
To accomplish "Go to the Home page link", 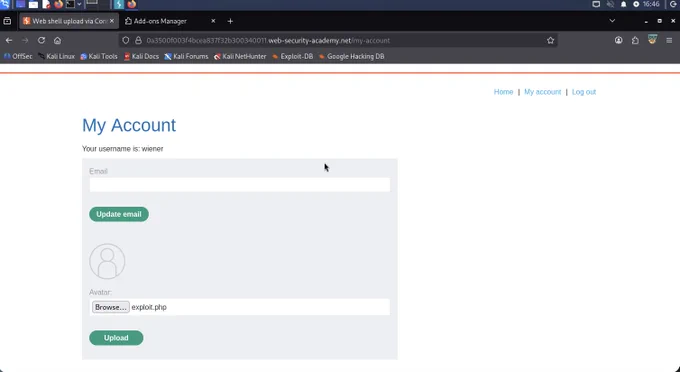I will coord(503,92).
